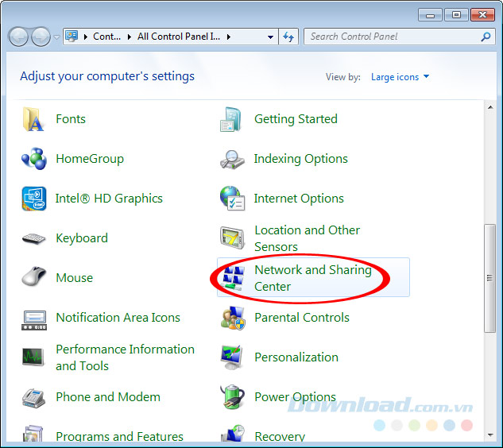Open the Getting Started icon
The width and height of the screenshot is (503, 448).
[231, 119]
